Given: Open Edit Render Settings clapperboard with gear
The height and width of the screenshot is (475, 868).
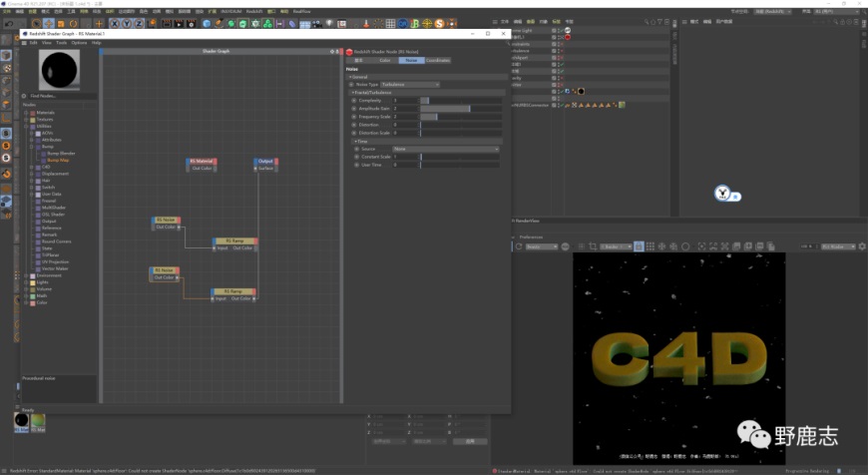Looking at the screenshot, I should point(191,24).
